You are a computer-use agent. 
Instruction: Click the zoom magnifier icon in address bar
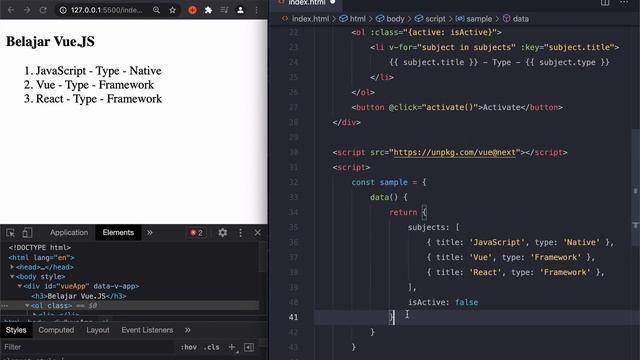click(156, 10)
